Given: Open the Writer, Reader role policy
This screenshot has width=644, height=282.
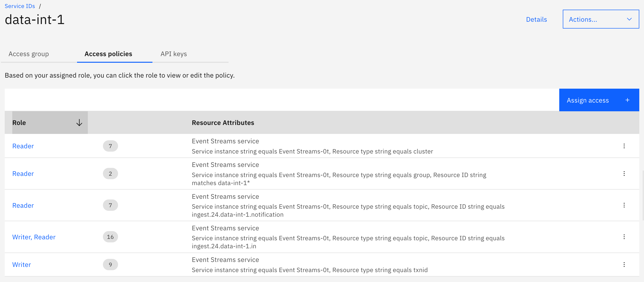Looking at the screenshot, I should click(x=34, y=237).
